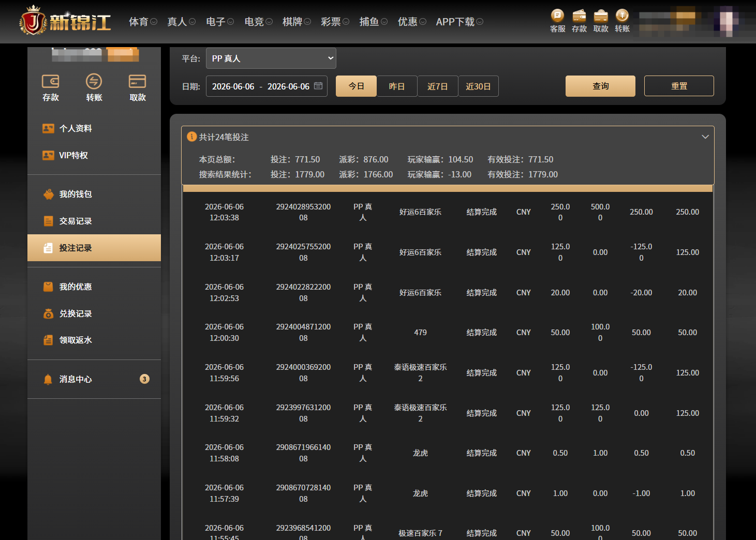
Task: Click order number 292400487120008
Action: click(303, 333)
